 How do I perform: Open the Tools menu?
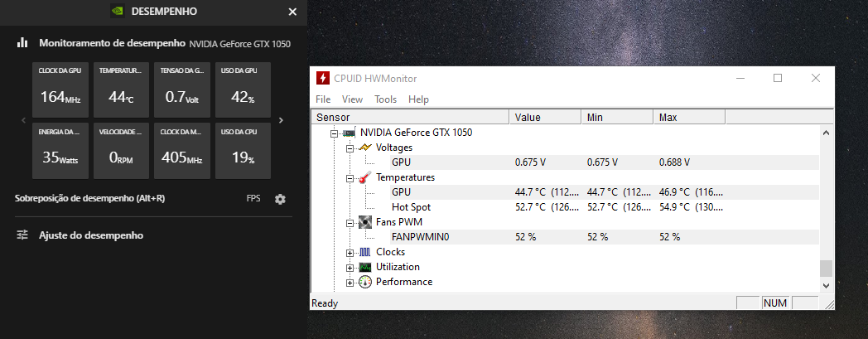pos(385,99)
